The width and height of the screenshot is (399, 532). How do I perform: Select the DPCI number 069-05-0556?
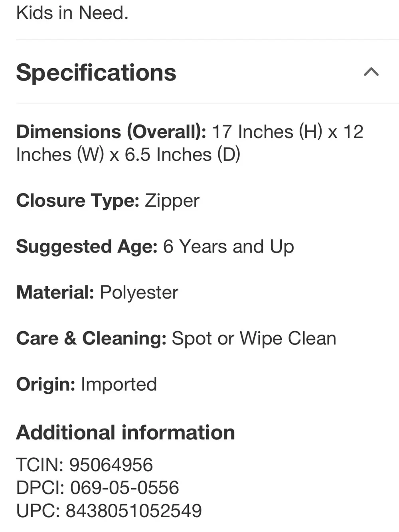(124, 488)
